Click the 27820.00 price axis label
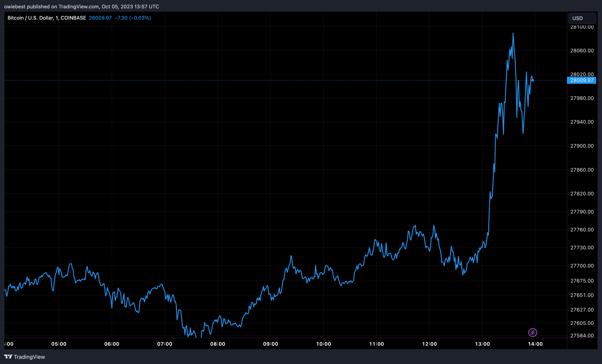This screenshot has height=364, width=602. (582, 194)
